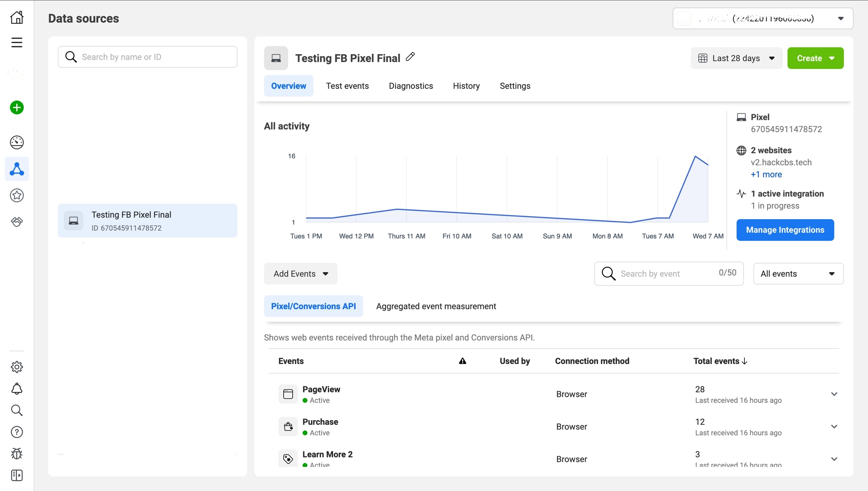
Task: Open the hamburger menu icon
Action: (x=17, y=42)
